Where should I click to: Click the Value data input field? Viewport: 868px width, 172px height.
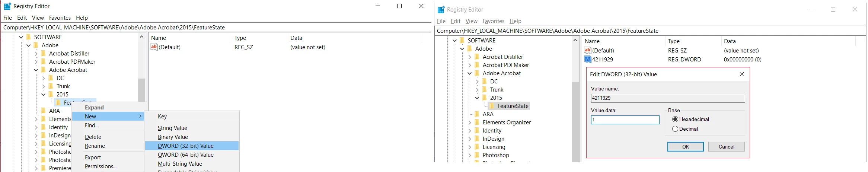pyautogui.click(x=625, y=120)
